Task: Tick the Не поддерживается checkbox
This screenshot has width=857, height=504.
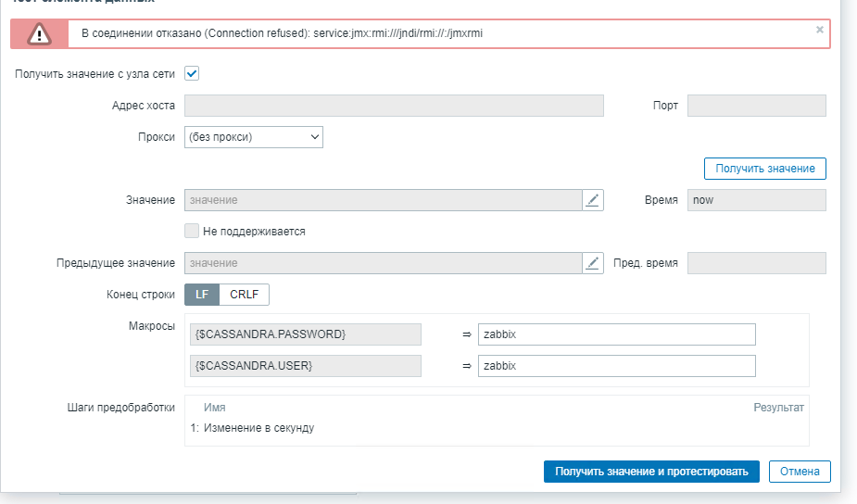Action: (x=192, y=231)
